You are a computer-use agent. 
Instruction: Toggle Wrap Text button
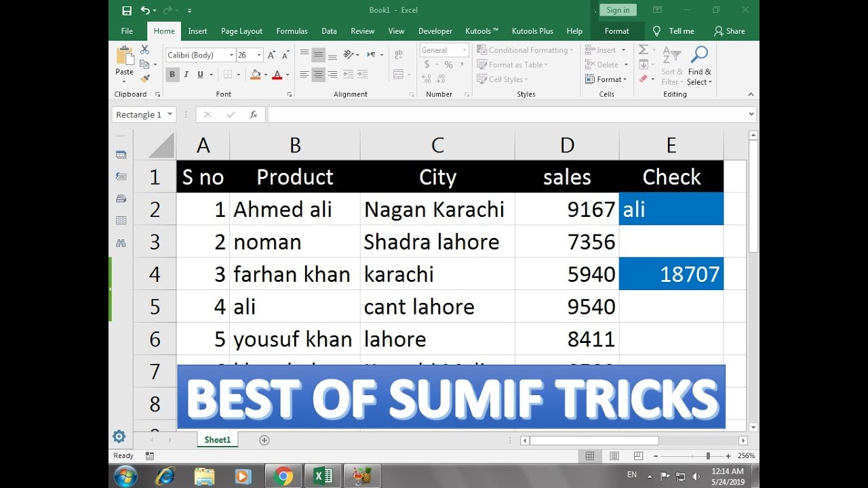point(397,55)
